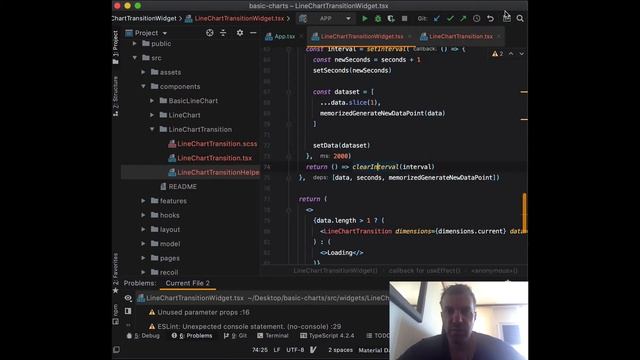Change the 2 spaces indent setting
The width and height of the screenshot is (640, 360).
pos(340,350)
